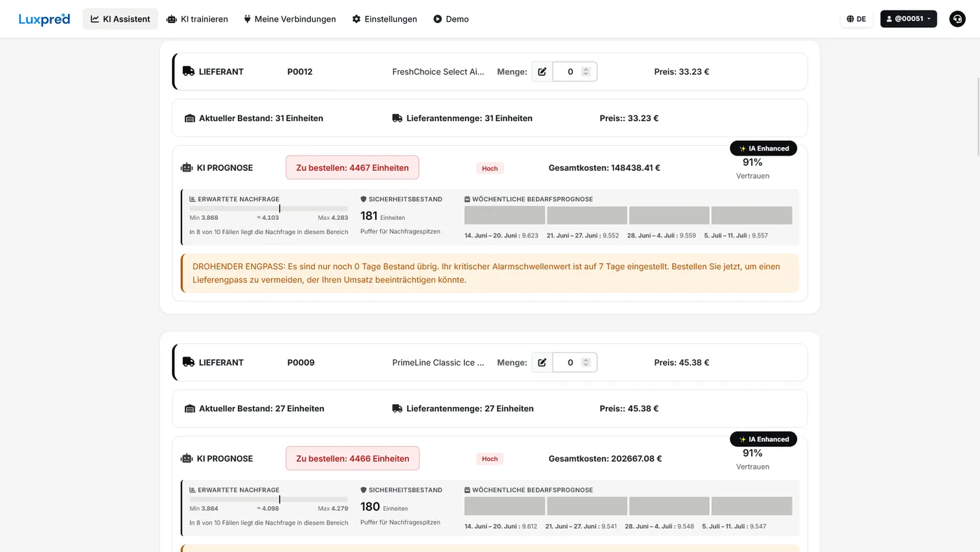980x552 pixels.
Task: Click the IA Enhanced badge above 202667.08 € card
Action: pos(764,439)
